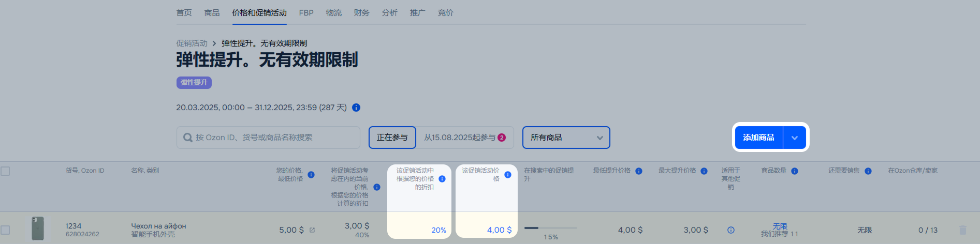The width and height of the screenshot is (980, 244).
Task: Click info icon beside 还需要销售 header
Action: tap(868, 171)
